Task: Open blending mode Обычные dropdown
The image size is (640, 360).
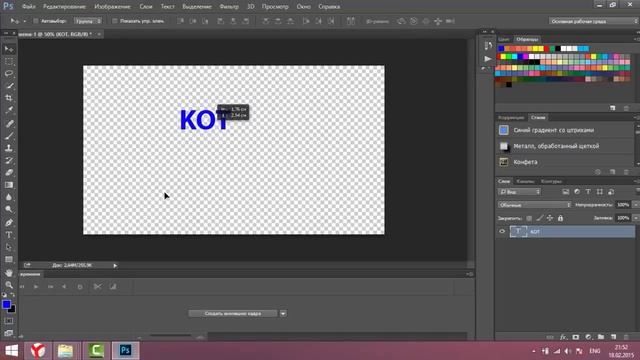Action: [x=534, y=205]
